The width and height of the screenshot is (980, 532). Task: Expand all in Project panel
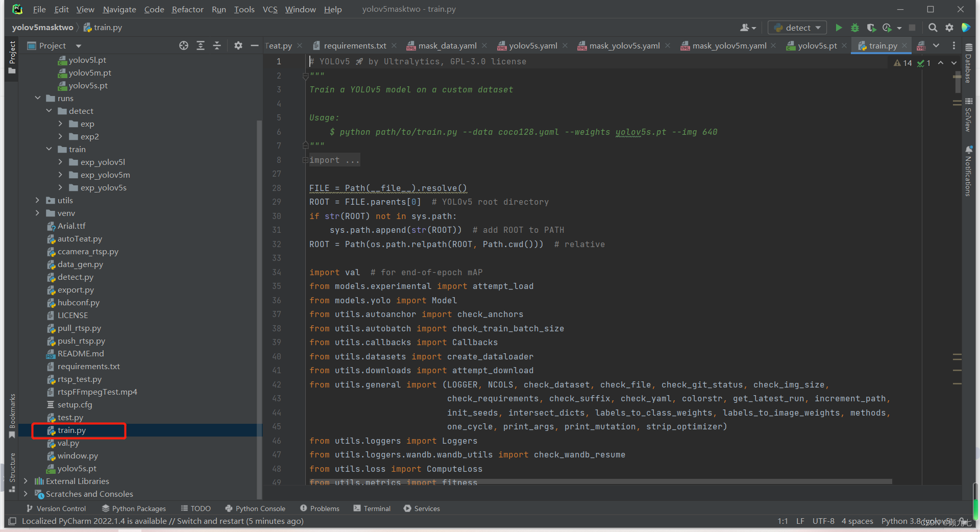[x=201, y=45]
